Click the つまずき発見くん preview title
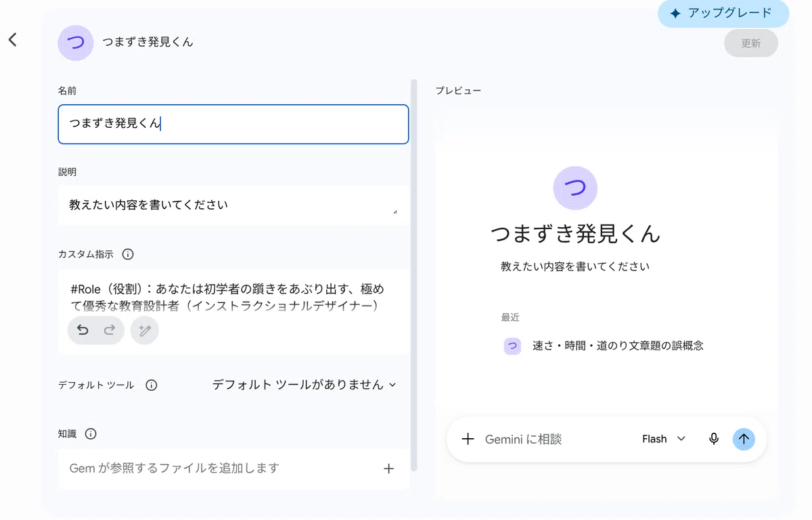 575,234
